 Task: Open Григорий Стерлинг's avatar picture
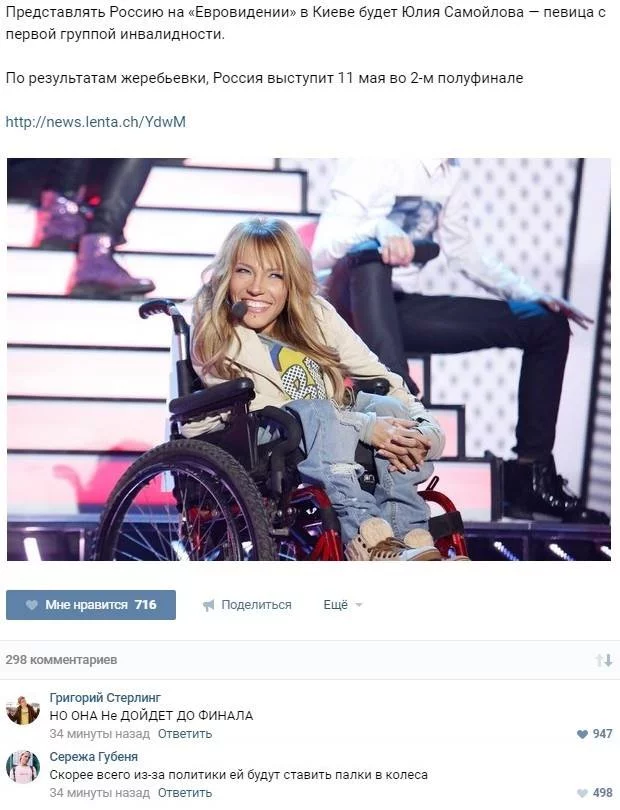pyautogui.click(x=23, y=709)
